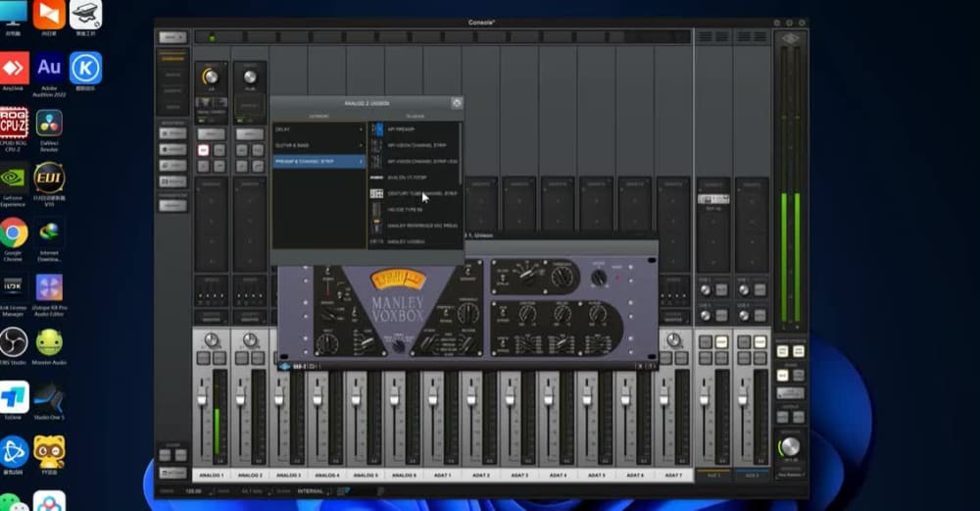Toggle the MIC/LINE input button on ANALOG 2
The height and width of the screenshot is (511, 980).
click(249, 133)
